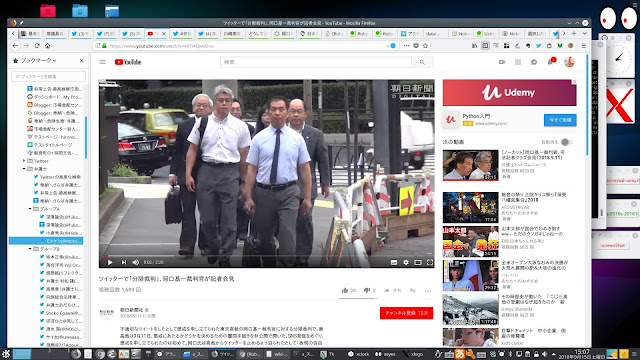
Task: Bookmark this page with the star icon
Action: click(x=425, y=46)
